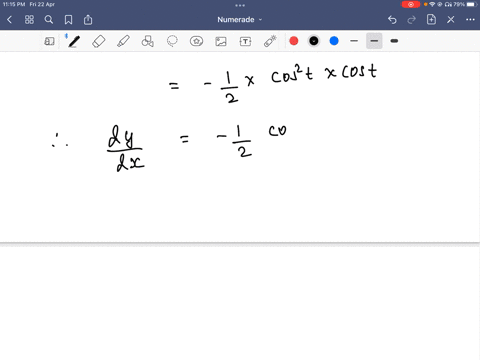Select the Text box tool
The width and height of the screenshot is (480, 360).
tap(245, 41)
